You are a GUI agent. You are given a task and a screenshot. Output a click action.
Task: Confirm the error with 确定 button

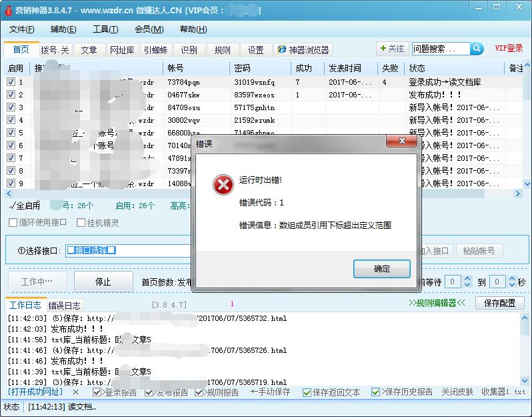coord(382,269)
